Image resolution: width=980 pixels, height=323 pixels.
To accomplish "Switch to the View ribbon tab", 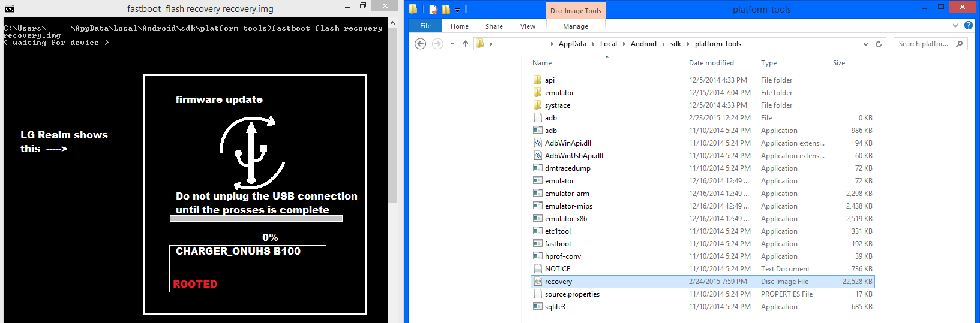I will pyautogui.click(x=528, y=26).
